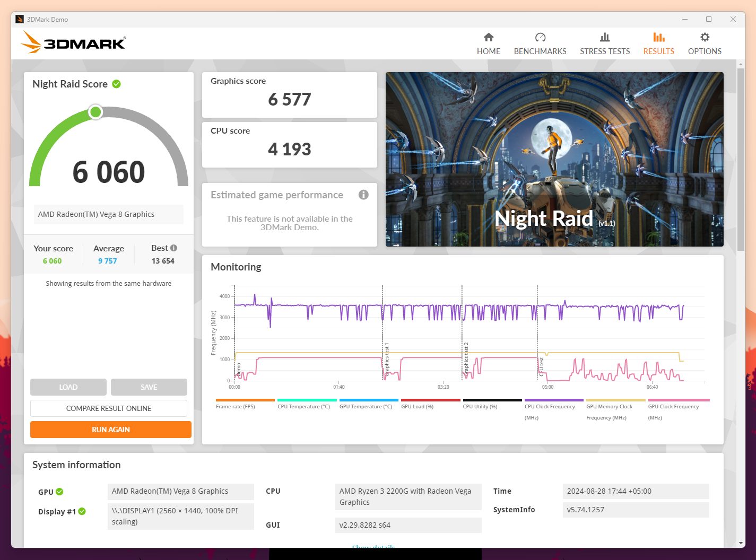Go to the HOME tab

pos(488,43)
